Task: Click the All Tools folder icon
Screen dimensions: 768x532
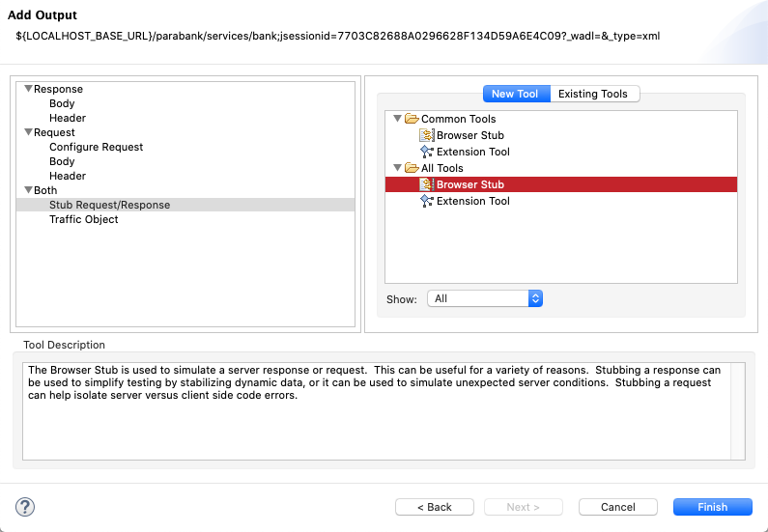Action: [412, 168]
